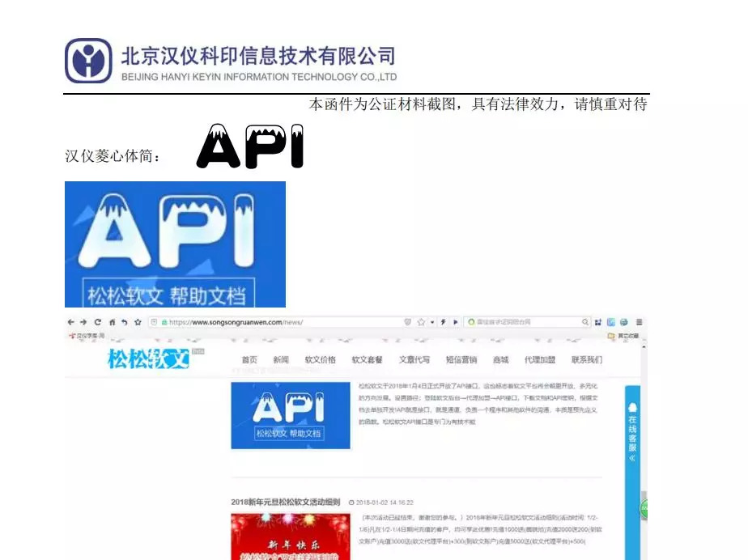Screen dimensions: 748x560
Task: Open the 商城 navigation item
Action: (x=501, y=359)
